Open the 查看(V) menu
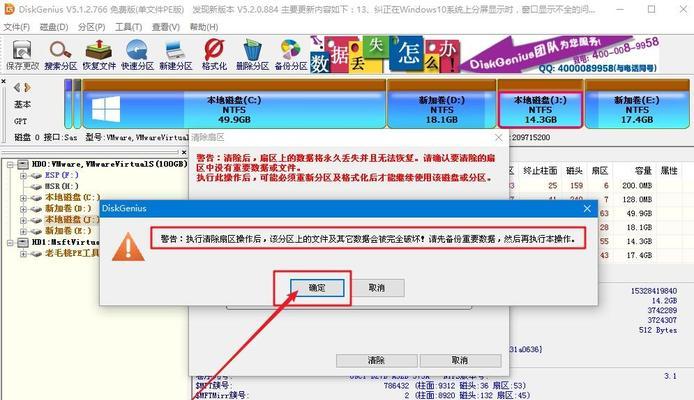 coord(166,27)
